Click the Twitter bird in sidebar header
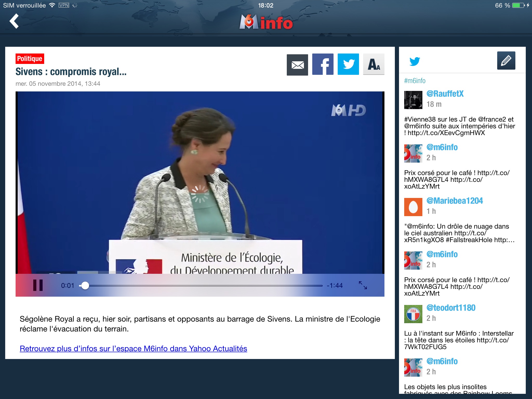This screenshot has width=532, height=399. click(415, 61)
